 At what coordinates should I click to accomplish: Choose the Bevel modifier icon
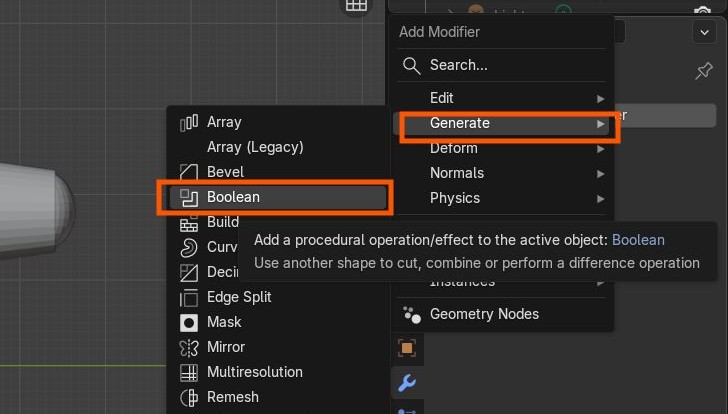(x=189, y=172)
